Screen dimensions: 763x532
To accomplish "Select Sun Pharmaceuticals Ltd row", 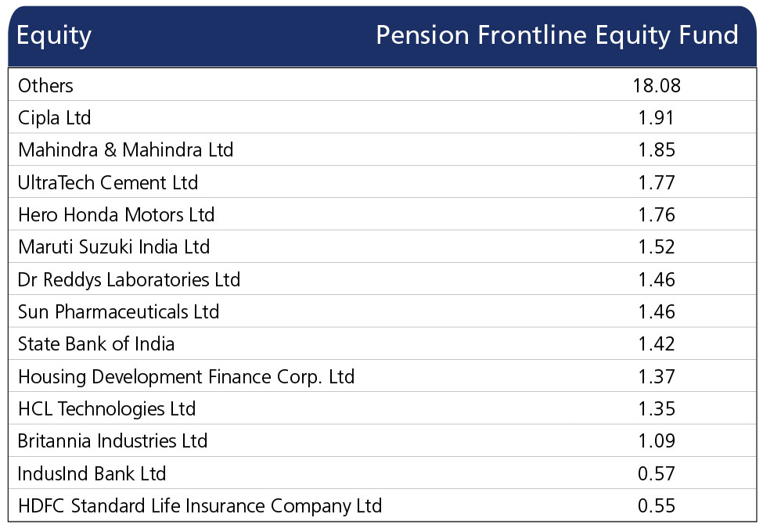I will (x=383, y=311).
